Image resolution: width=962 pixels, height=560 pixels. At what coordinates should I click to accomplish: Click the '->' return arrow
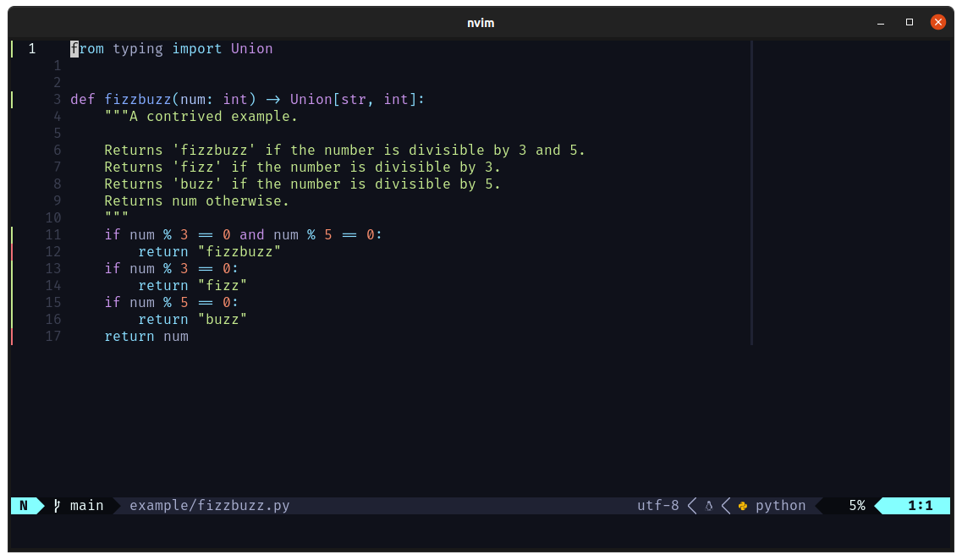(x=273, y=99)
